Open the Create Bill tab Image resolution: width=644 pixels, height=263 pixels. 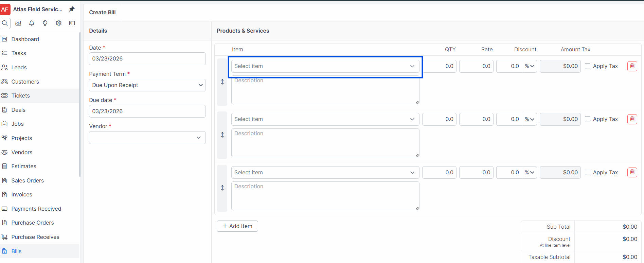point(102,12)
